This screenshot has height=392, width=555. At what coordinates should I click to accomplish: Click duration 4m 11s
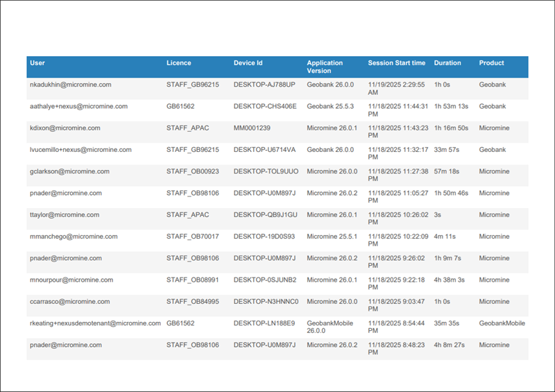(445, 237)
